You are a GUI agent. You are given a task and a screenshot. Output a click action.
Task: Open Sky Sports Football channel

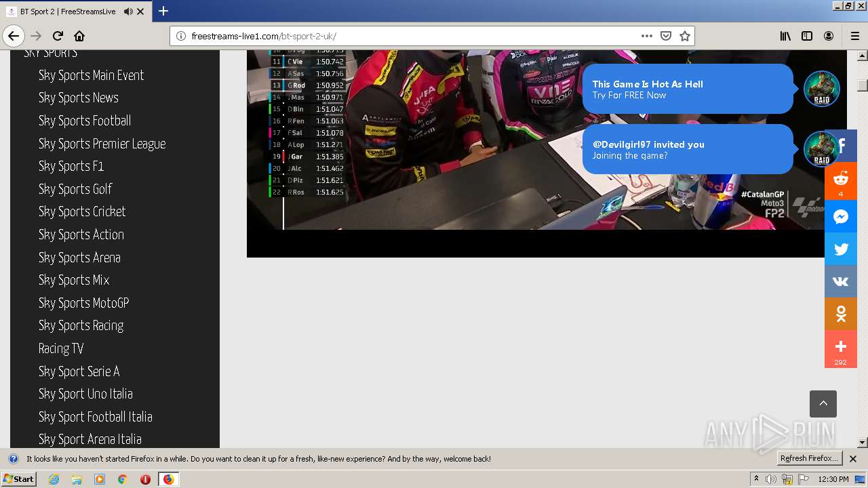click(x=85, y=121)
